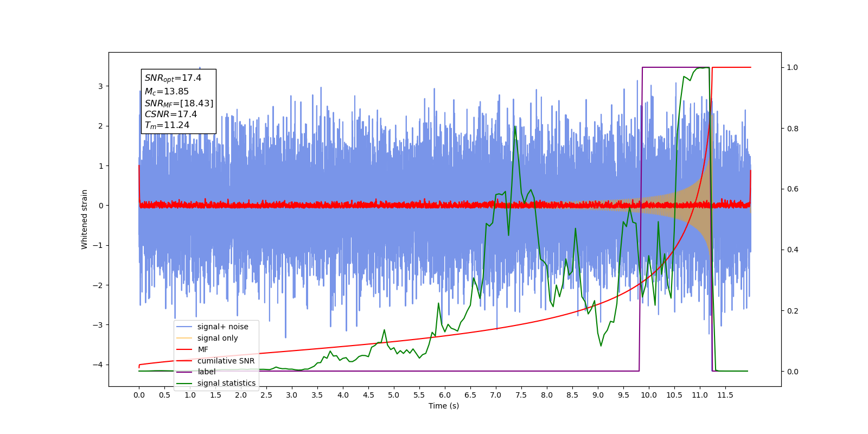
Task: Click the left y-axis tick label 0
Action: [100, 206]
